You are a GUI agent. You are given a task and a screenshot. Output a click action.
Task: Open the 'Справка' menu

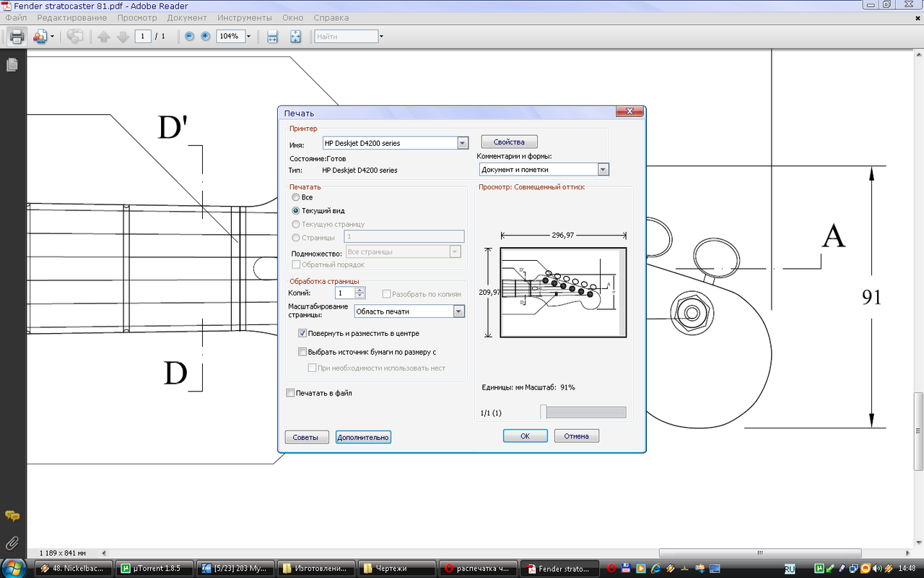(331, 17)
